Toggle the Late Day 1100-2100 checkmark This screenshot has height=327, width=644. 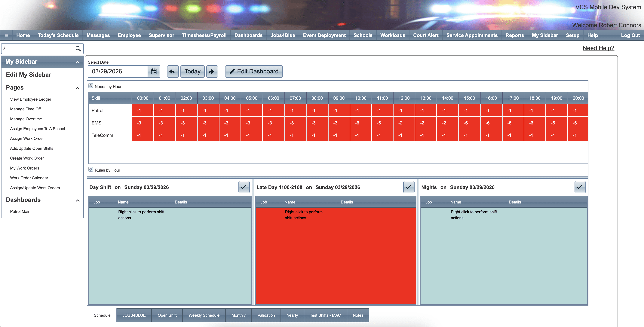pyautogui.click(x=409, y=187)
